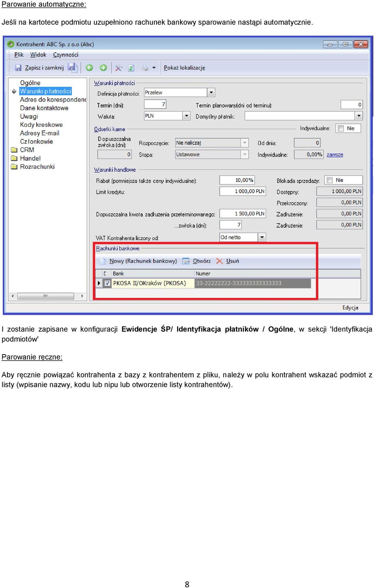Open the Widok menu
Screen dimensions: 374x588
click(x=38, y=55)
